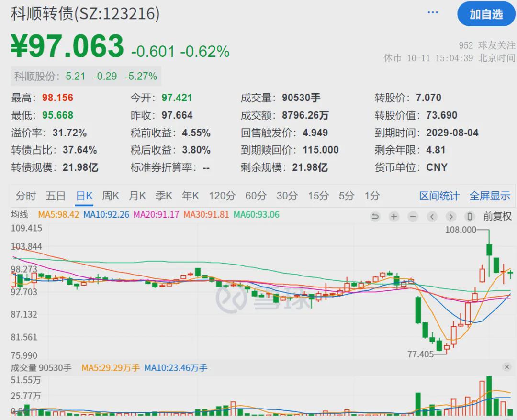The height and width of the screenshot is (420, 517).
Task: Click the 今开 value 97.421
Action: 177,98
